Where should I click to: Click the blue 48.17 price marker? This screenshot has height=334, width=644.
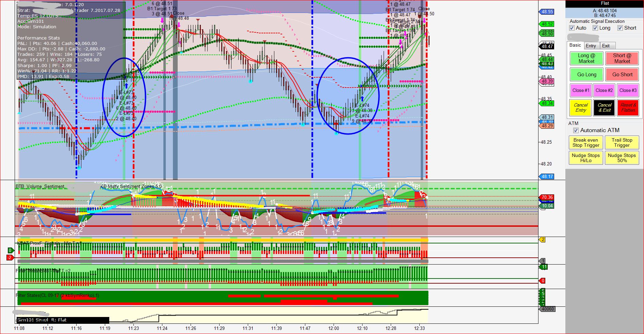point(547,177)
